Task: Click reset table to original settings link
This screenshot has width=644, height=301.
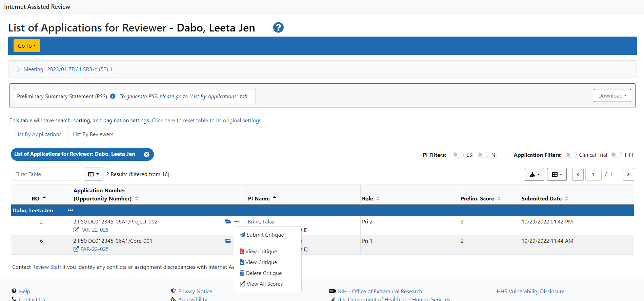Action: [207, 120]
